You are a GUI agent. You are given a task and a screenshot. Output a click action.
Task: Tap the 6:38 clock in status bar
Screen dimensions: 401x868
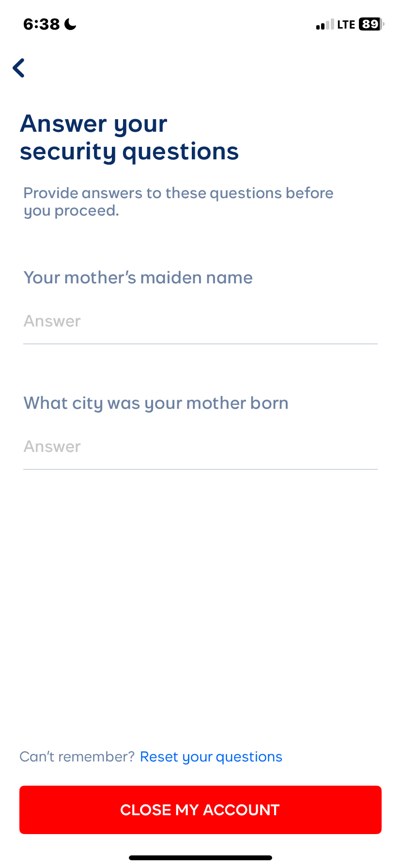tap(42, 24)
